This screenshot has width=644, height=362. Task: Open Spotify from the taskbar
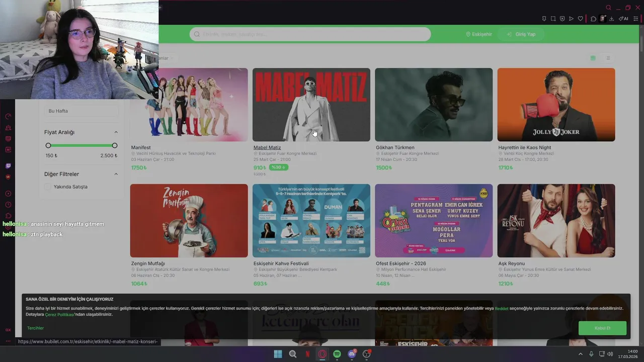[337, 354]
